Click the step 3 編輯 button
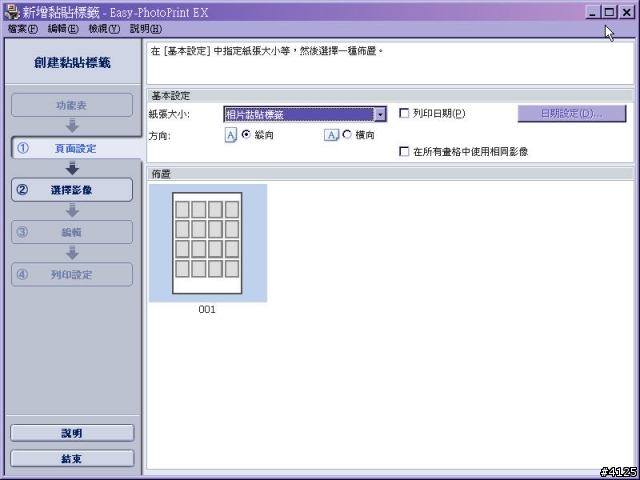The height and width of the screenshot is (480, 640). click(72, 232)
